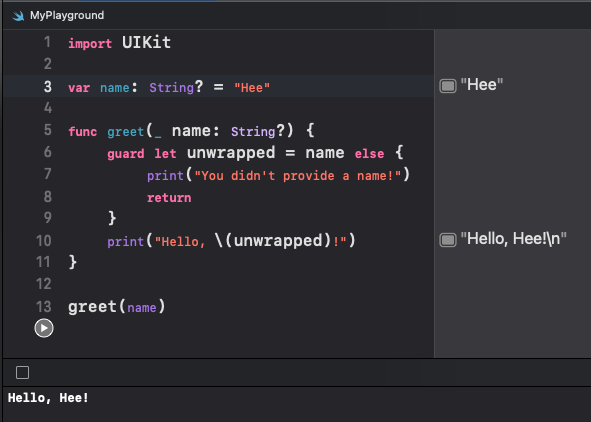Click the greet(name) call on line 13
This screenshot has height=422, width=591.
[116, 307]
